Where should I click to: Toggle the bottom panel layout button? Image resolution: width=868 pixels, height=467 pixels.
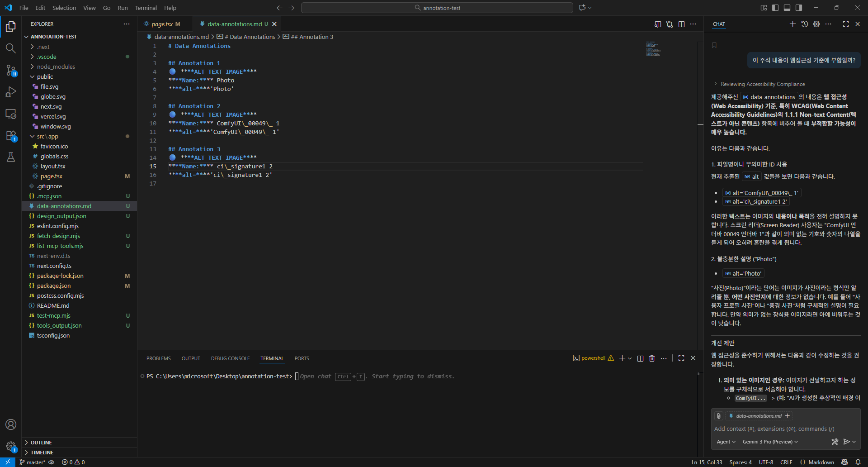click(x=787, y=8)
